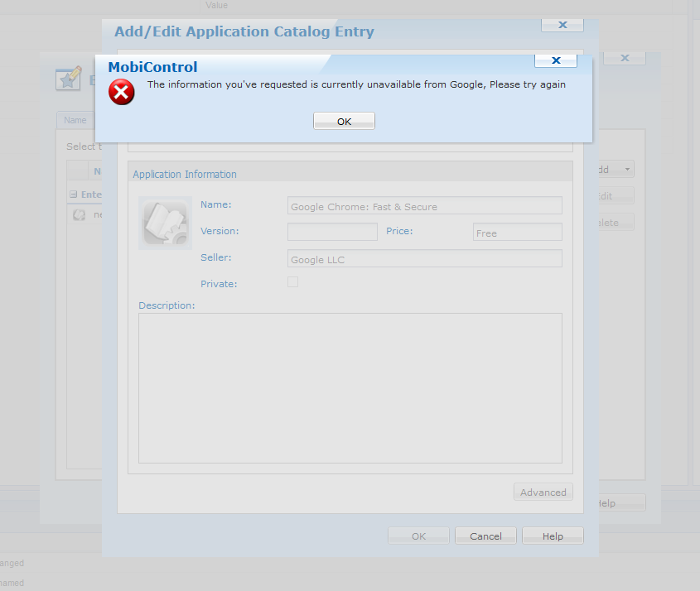Click the star catalog icon in background dialog

click(68, 79)
